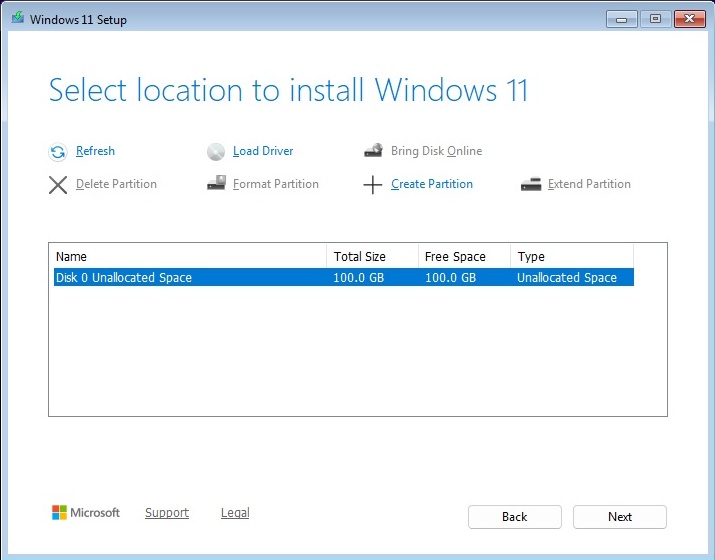This screenshot has height=560, width=715.
Task: Open the Support link
Action: click(167, 513)
